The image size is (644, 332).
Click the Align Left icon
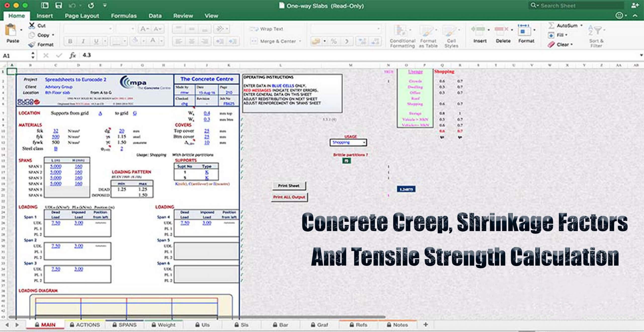179,41
